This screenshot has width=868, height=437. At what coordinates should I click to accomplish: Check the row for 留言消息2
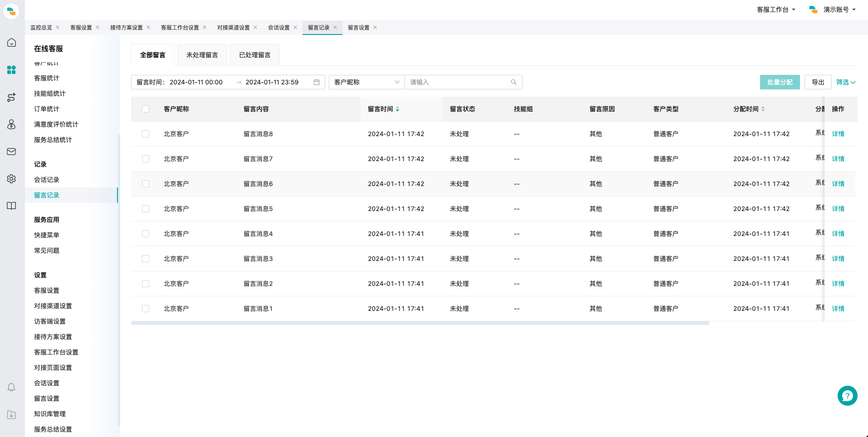click(146, 284)
